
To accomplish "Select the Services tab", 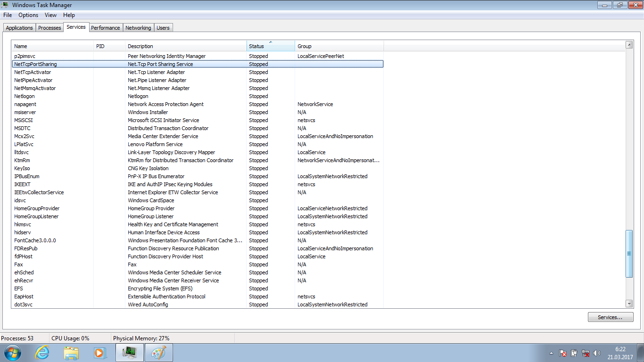I will click(76, 27).
